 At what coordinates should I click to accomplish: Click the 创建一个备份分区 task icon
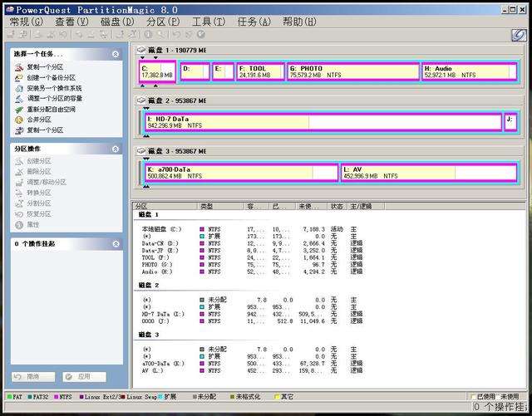tap(19, 78)
